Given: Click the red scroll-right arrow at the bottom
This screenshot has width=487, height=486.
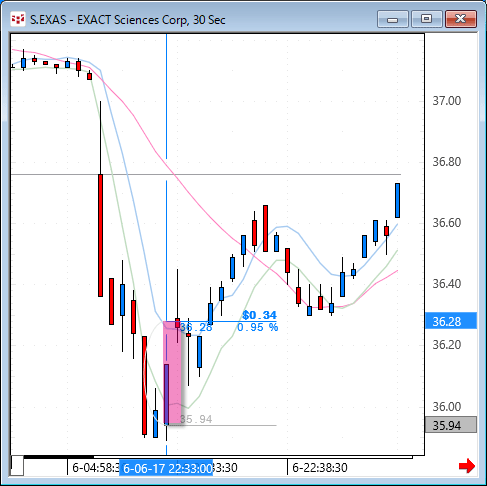Looking at the screenshot, I should 467,466.
